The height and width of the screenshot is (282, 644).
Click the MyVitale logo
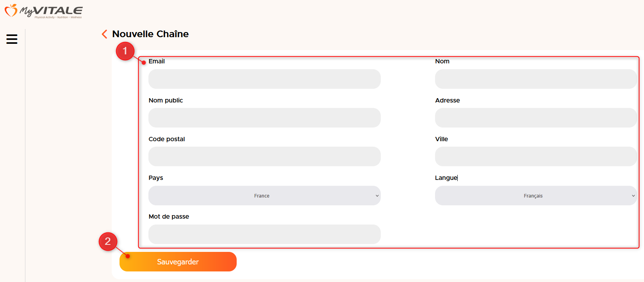point(43,11)
